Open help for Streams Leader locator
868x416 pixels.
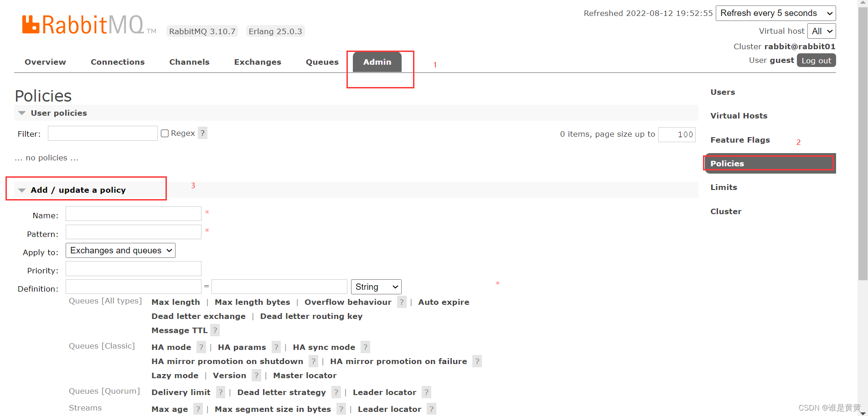431,409
